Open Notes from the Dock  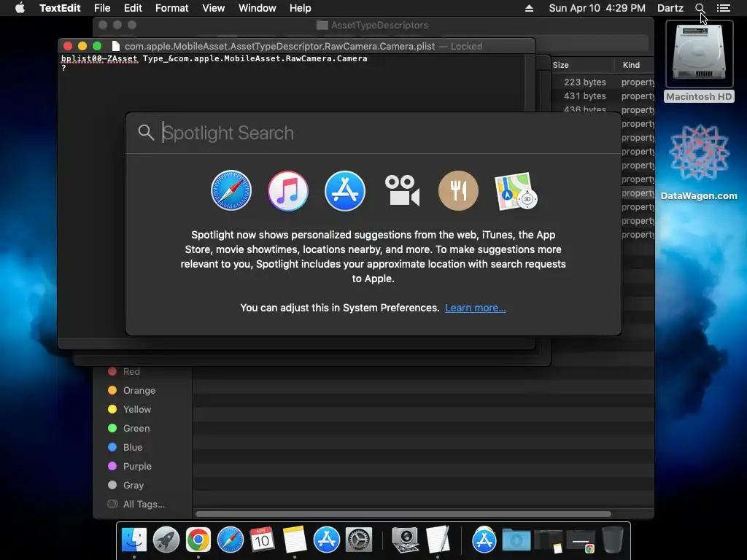click(295, 540)
